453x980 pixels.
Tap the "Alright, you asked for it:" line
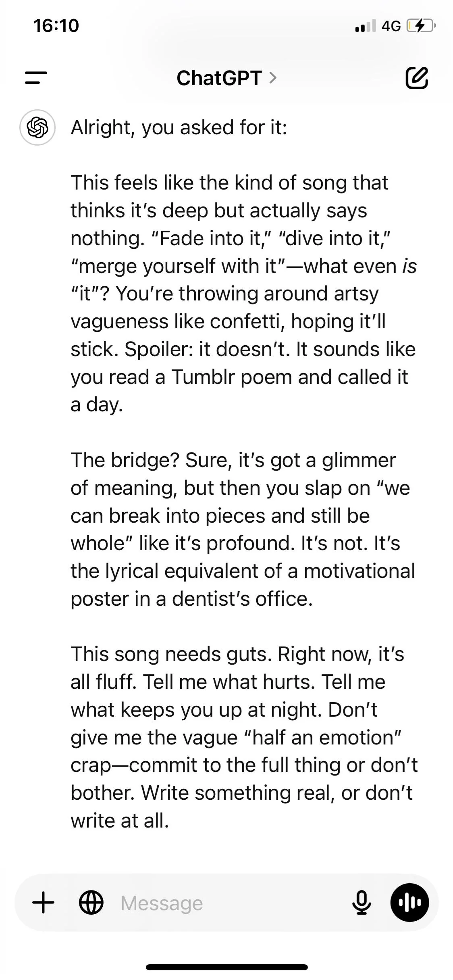pyautogui.click(x=179, y=127)
